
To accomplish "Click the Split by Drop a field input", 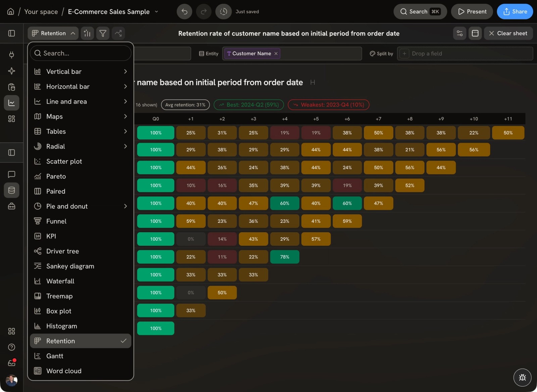I will 465,54.
